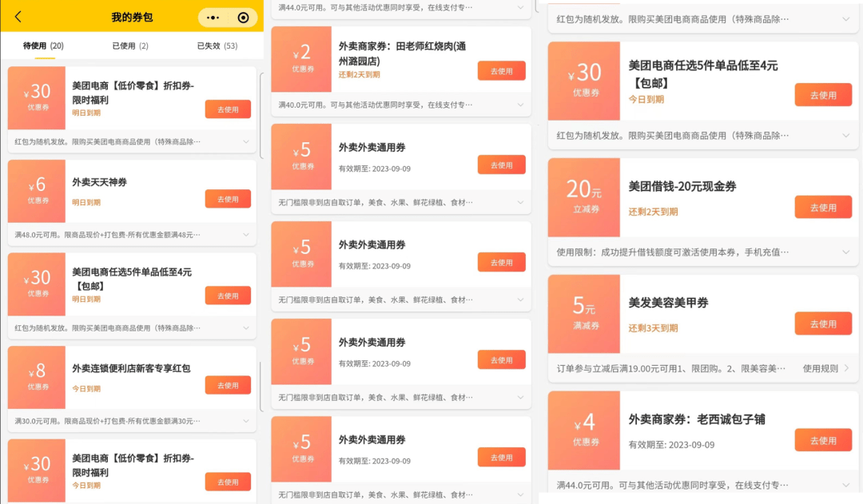Open the mini-program three-dot menu
The width and height of the screenshot is (863, 504).
point(213,17)
